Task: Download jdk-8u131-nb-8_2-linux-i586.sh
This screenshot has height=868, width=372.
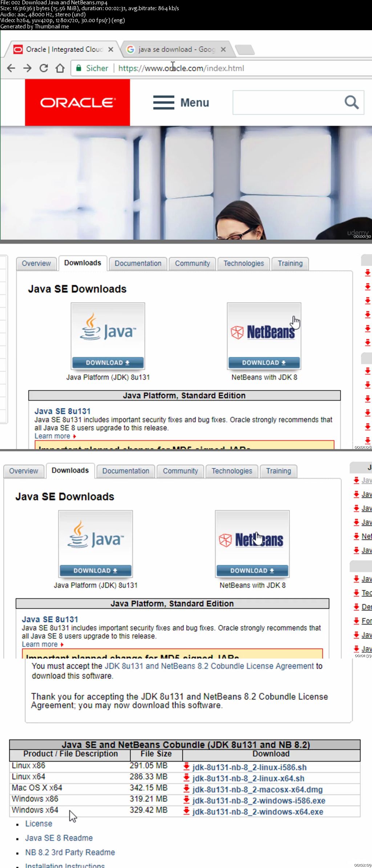Action: pos(250,767)
